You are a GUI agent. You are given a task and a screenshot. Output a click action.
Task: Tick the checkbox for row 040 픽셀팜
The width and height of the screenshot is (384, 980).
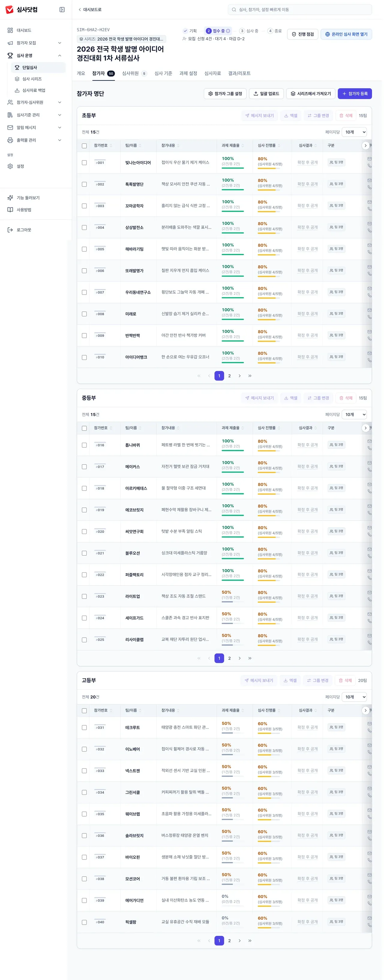click(84, 922)
